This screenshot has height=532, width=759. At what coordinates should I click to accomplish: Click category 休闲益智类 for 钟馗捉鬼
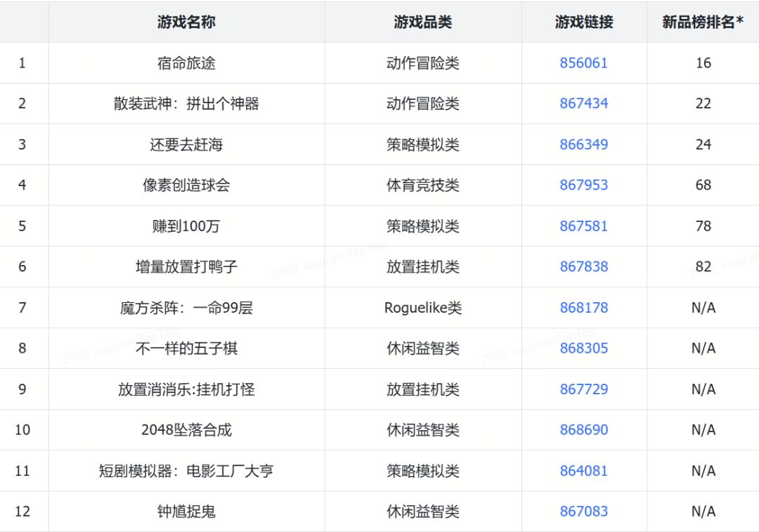click(x=422, y=512)
